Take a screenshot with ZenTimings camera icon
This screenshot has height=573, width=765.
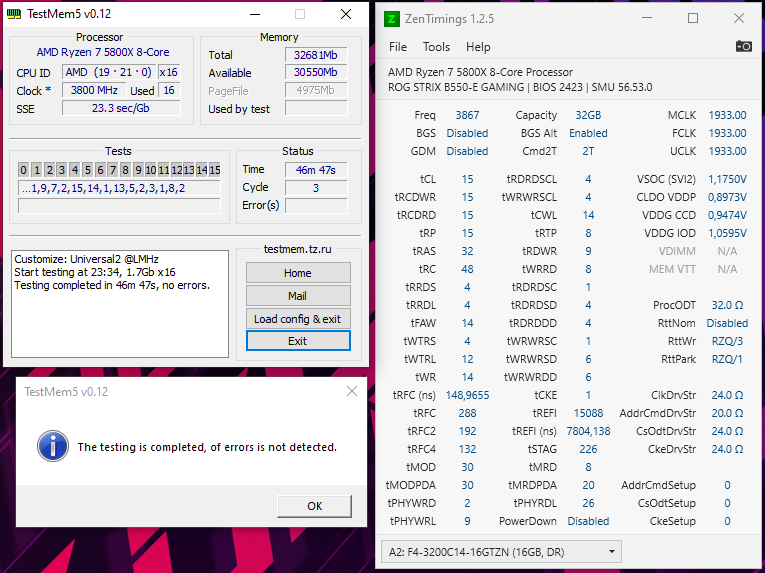click(x=744, y=46)
